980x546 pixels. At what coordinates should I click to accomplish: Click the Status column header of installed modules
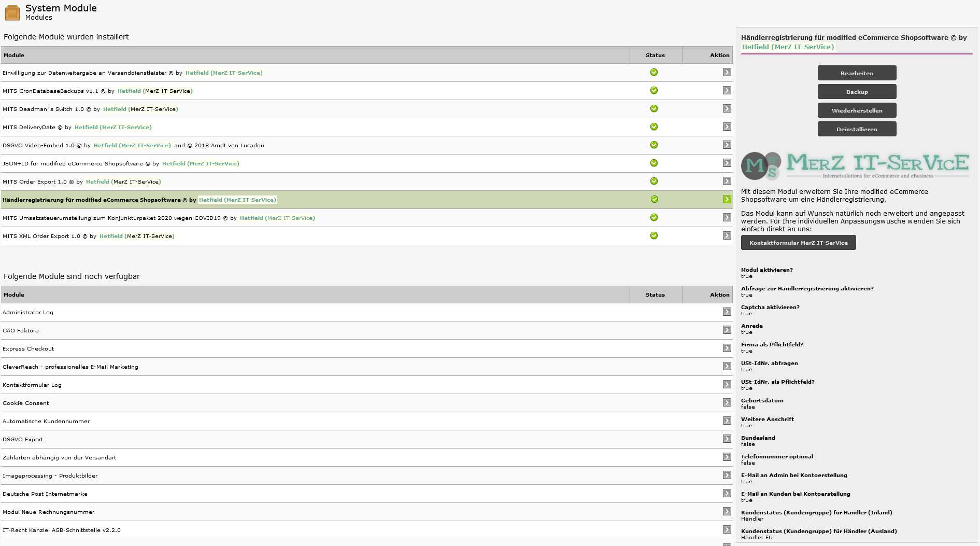pos(655,55)
